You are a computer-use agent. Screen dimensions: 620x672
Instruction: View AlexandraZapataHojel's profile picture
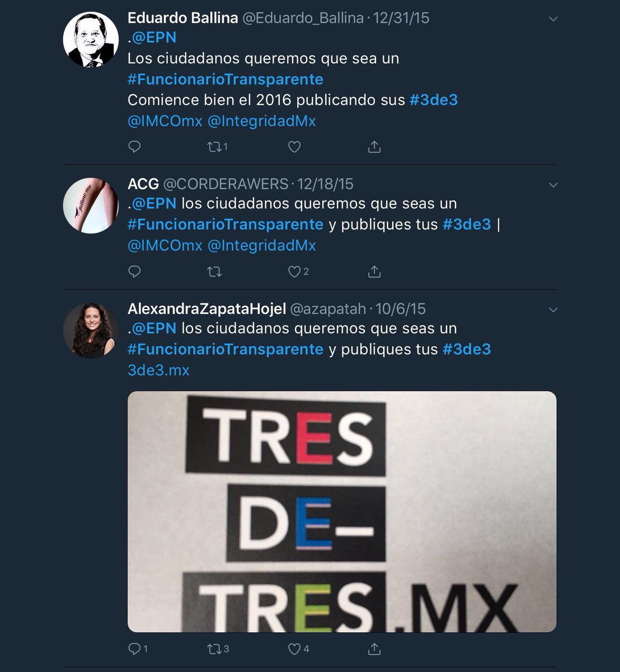(x=91, y=330)
